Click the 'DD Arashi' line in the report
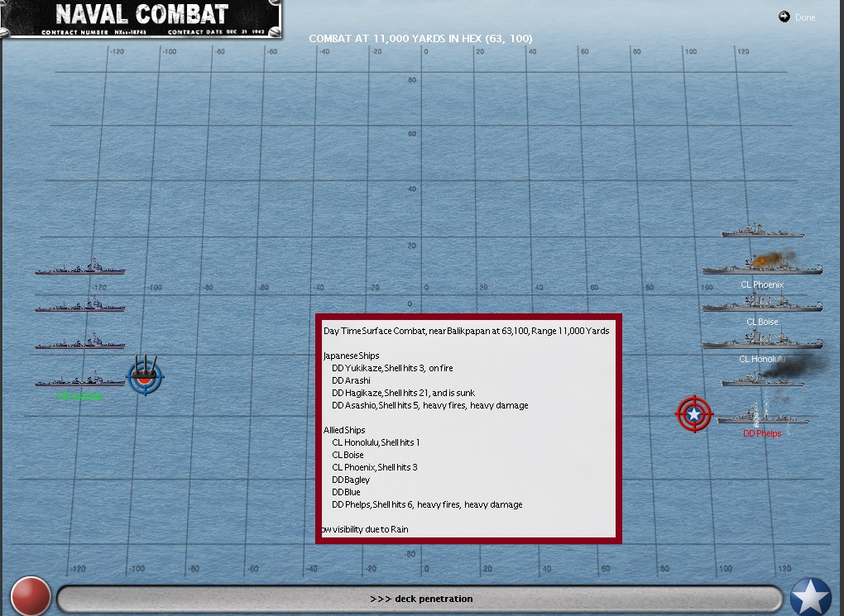 tap(351, 380)
